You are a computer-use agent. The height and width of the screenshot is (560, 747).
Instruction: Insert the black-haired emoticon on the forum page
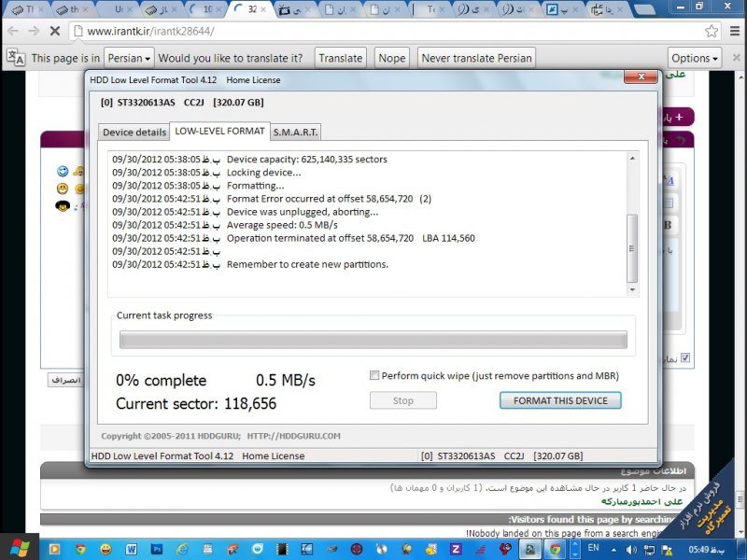pyautogui.click(x=63, y=205)
